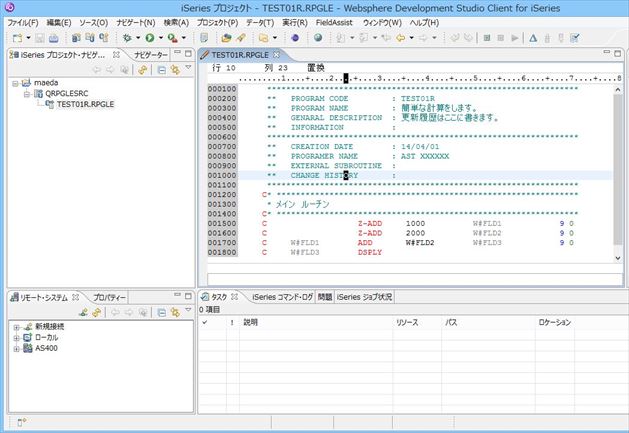This screenshot has height=433, width=629.
Task: Click the リソース column header
Action: click(407, 323)
